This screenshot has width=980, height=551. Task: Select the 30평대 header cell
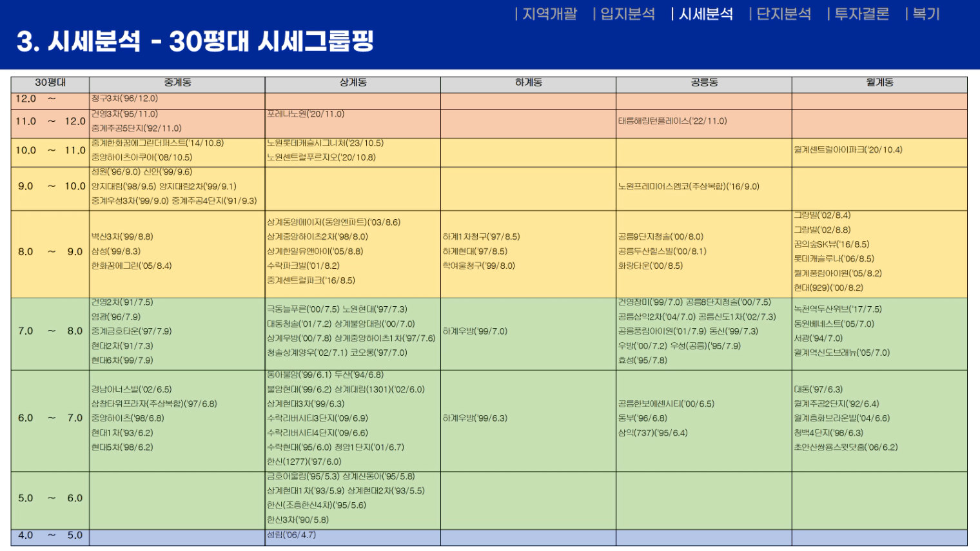tap(50, 83)
